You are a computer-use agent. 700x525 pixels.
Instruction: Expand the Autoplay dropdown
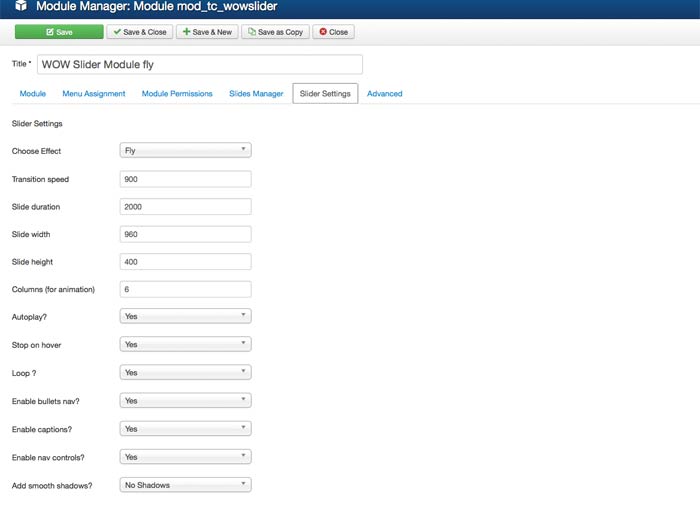point(185,316)
